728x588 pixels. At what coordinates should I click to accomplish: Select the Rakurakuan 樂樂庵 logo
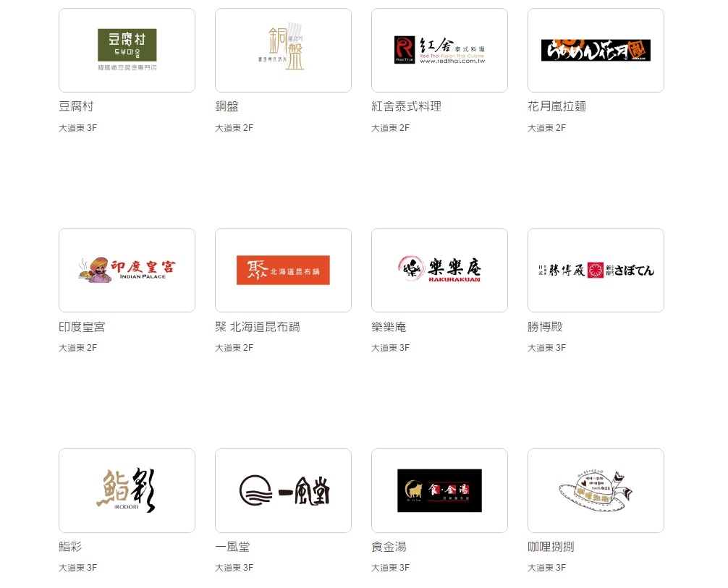click(439, 270)
